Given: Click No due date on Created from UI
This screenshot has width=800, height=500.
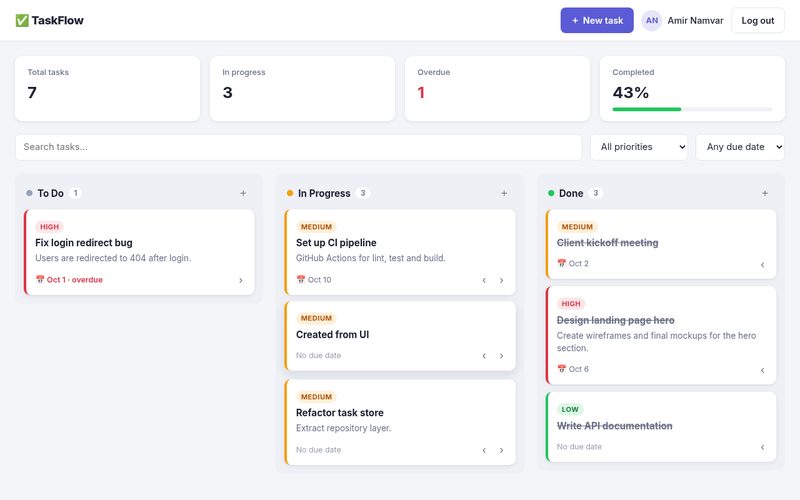Looking at the screenshot, I should (x=318, y=356).
